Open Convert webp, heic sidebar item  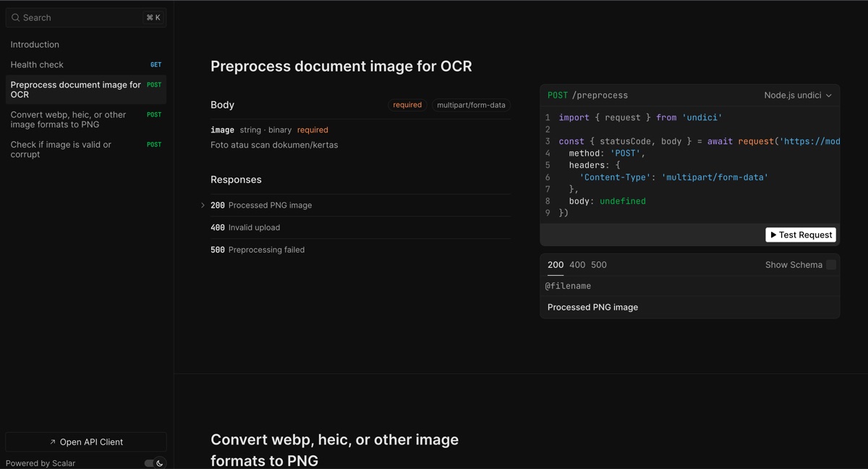(86, 119)
